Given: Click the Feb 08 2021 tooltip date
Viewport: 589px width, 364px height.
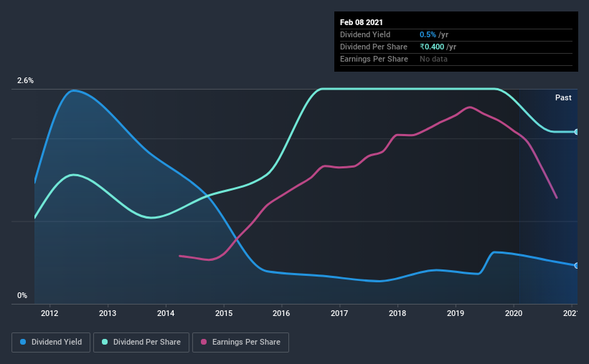Looking at the screenshot, I should (x=362, y=22).
